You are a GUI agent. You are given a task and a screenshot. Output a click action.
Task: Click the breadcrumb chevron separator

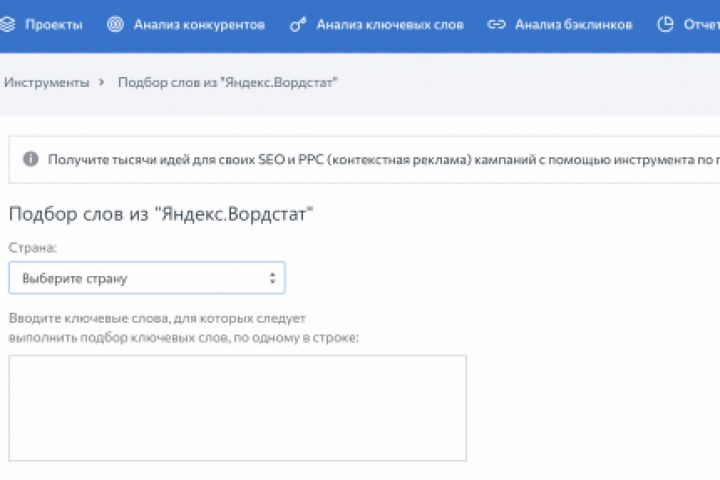(x=102, y=82)
